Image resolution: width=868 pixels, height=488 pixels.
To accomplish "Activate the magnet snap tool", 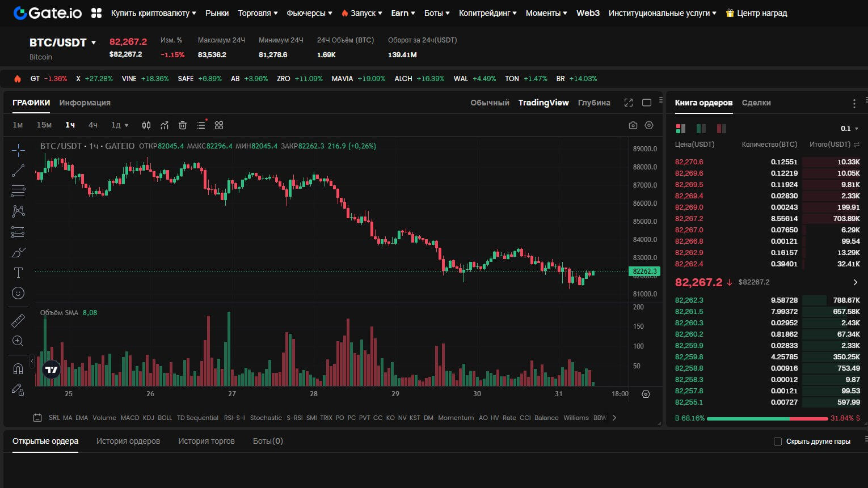I will point(18,369).
